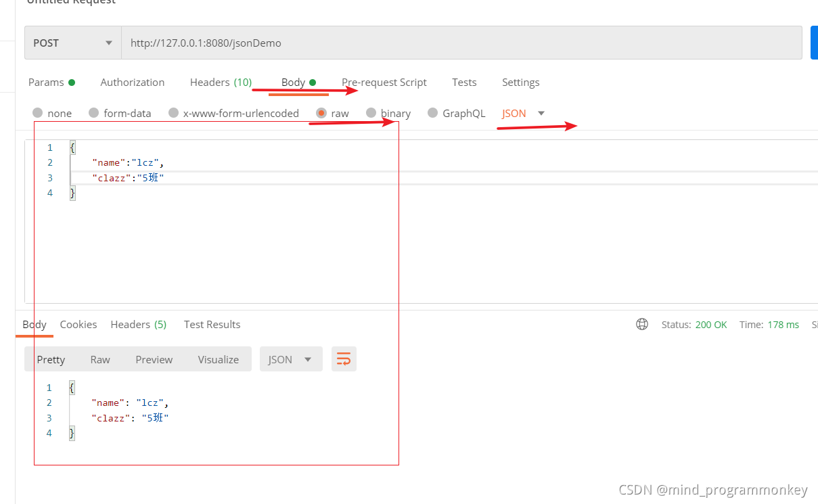Screen dimensions: 818x504
Task: Click the opening brace in request editor
Action: pos(72,147)
